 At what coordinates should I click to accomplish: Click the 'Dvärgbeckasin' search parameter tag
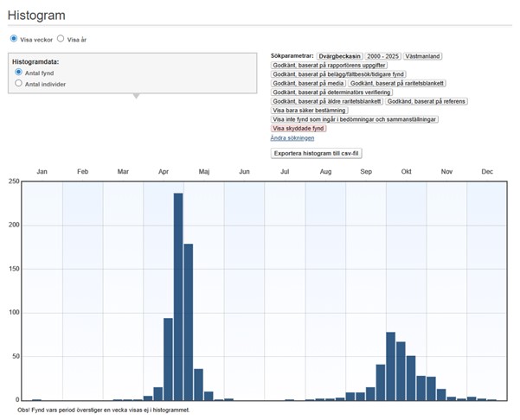click(x=338, y=56)
